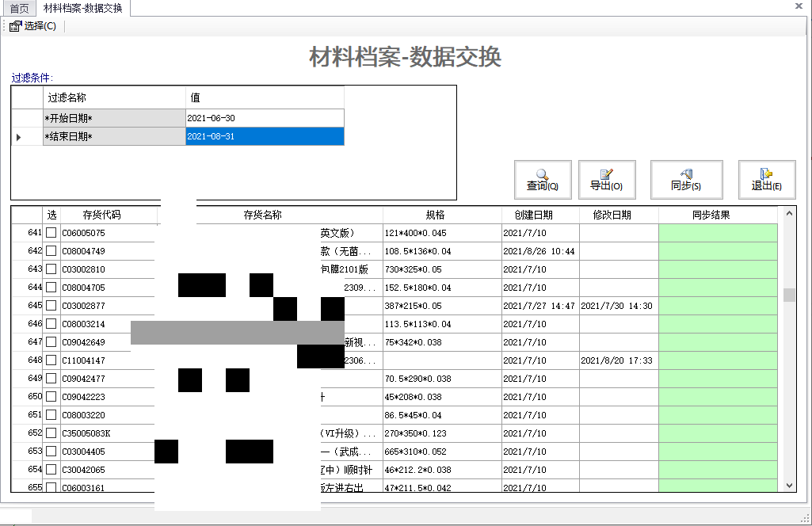Tick the checkbox in row 645

51,306
